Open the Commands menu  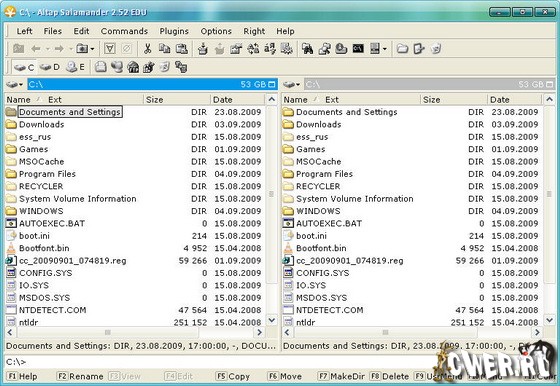(124, 31)
